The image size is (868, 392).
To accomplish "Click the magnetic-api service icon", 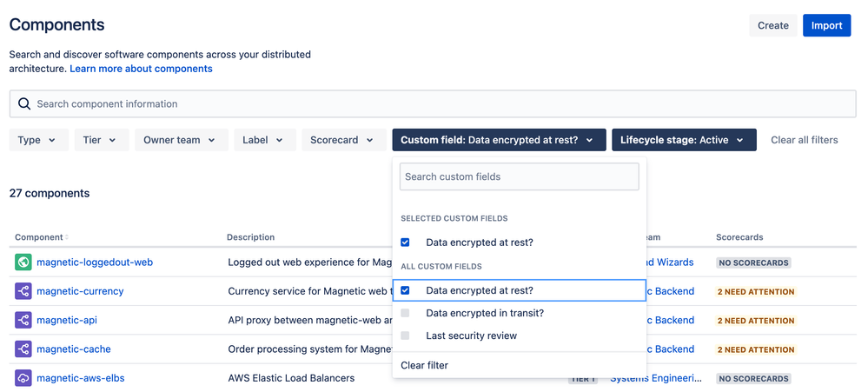I will coord(23,320).
